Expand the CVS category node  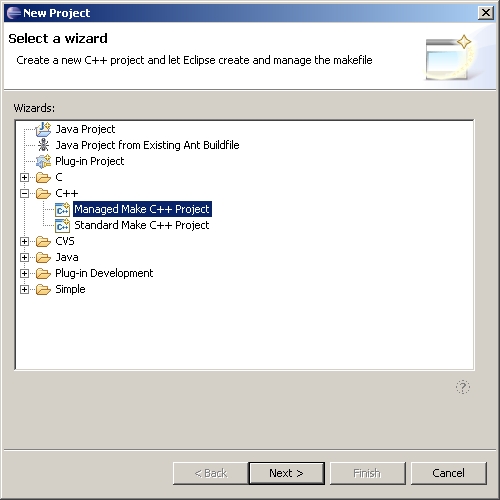[24, 241]
